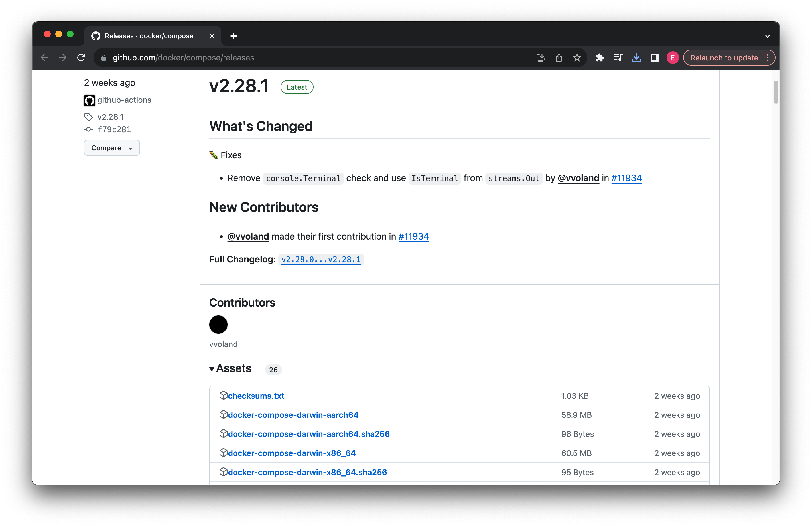The image size is (812, 527).
Task: Click the 1.03 KB size value
Action: pos(575,396)
